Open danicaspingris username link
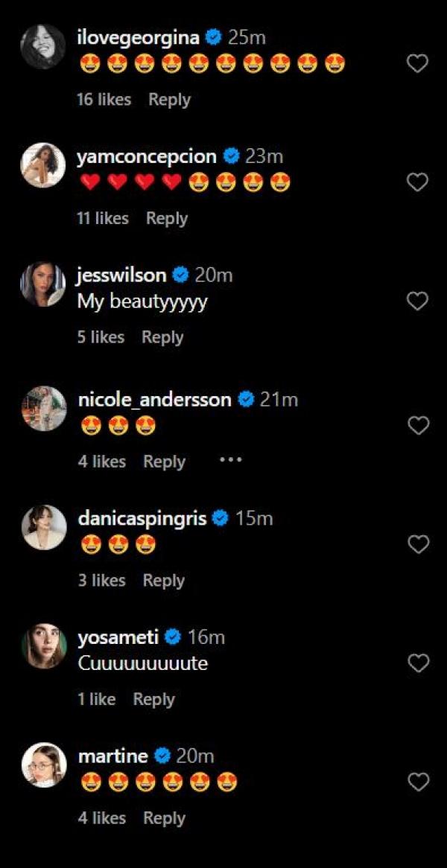This screenshot has width=447, height=868. tap(142, 518)
